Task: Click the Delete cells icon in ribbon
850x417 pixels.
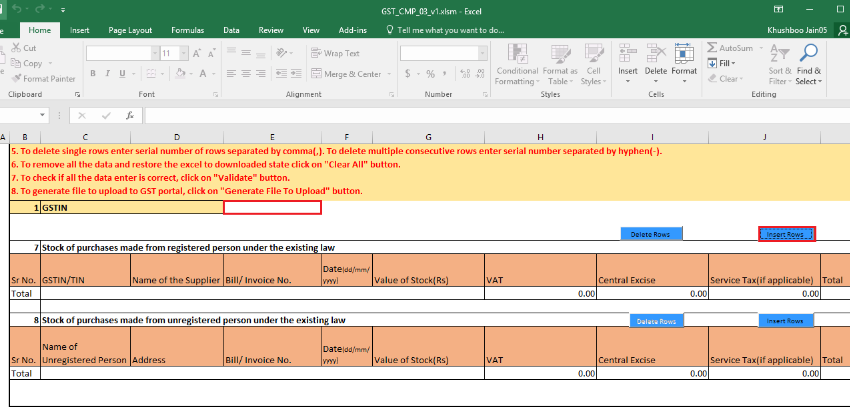Action: pos(656,53)
